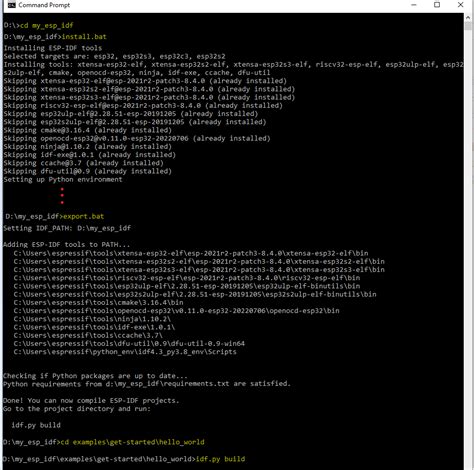
Task: Click the indented 'idf.py build' hint line
Action: coord(36,425)
